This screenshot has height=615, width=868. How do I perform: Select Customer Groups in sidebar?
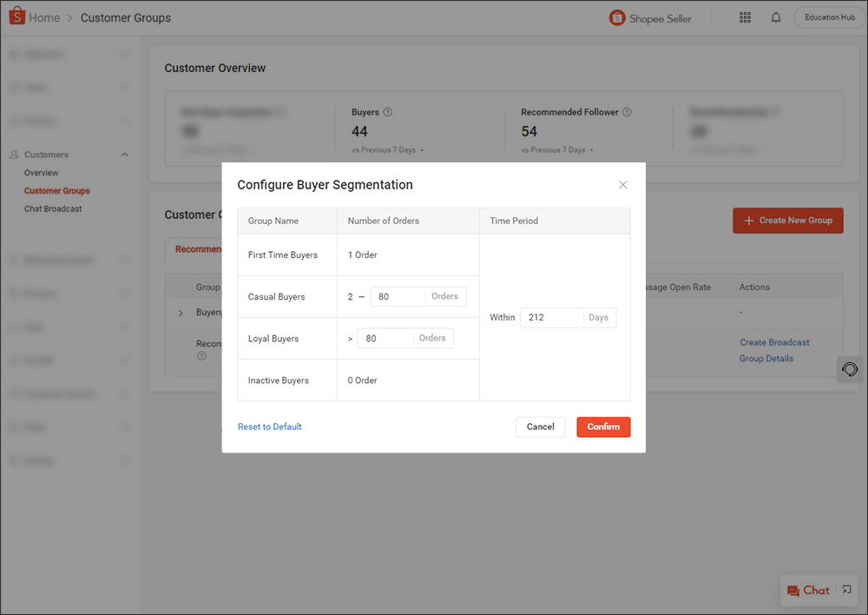tap(57, 191)
